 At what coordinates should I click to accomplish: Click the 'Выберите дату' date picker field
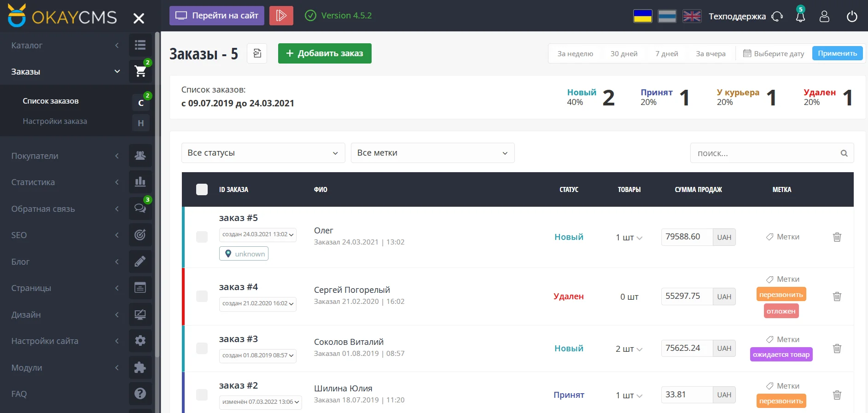[x=774, y=54]
